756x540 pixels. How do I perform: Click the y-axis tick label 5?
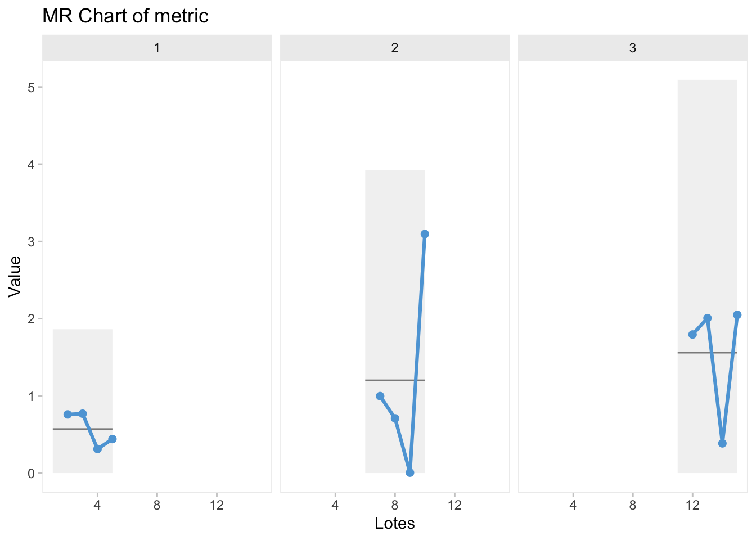tap(31, 88)
